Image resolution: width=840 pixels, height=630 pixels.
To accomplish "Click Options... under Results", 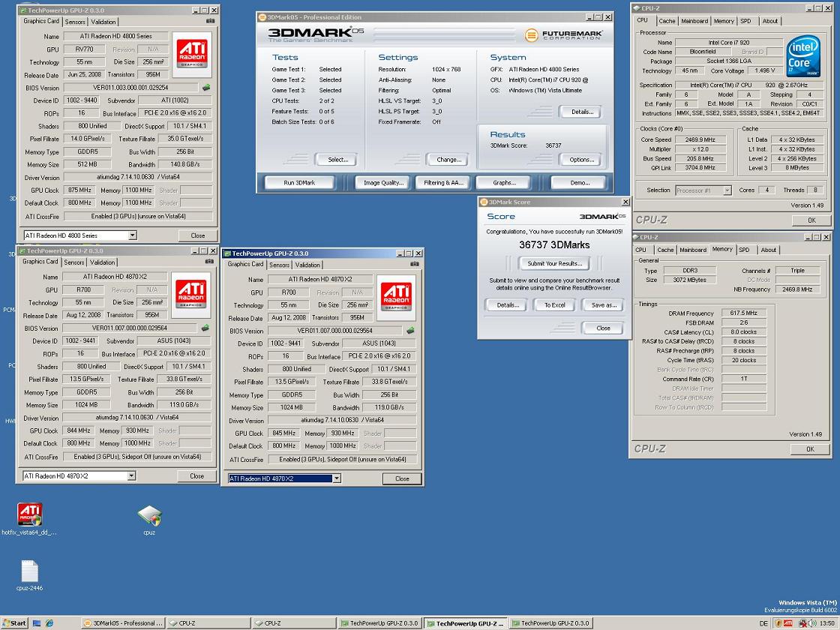I will point(582,159).
